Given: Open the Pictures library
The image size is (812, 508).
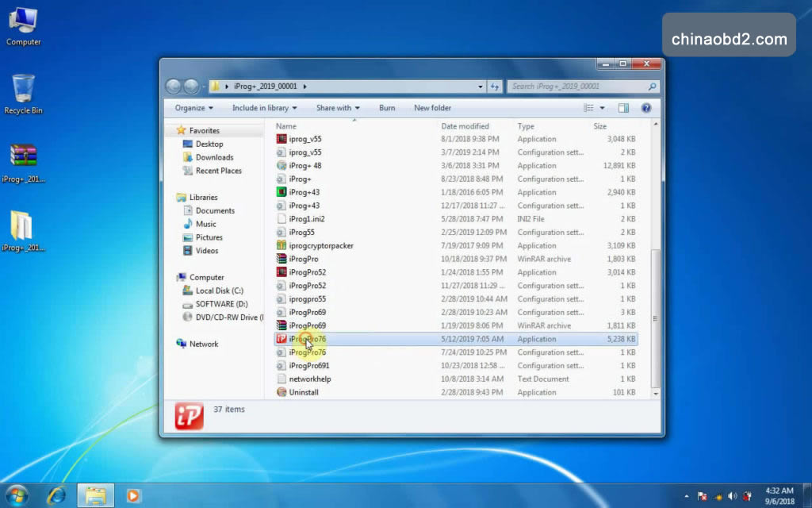Looking at the screenshot, I should pyautogui.click(x=209, y=237).
